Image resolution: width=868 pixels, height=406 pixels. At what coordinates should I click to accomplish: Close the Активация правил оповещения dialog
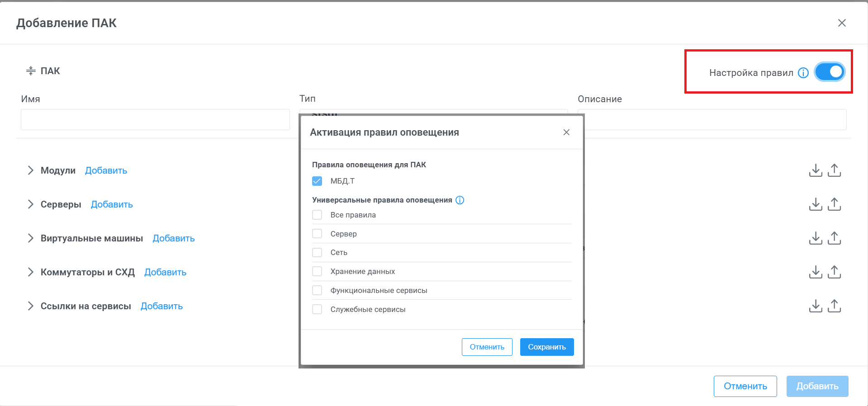(x=566, y=132)
